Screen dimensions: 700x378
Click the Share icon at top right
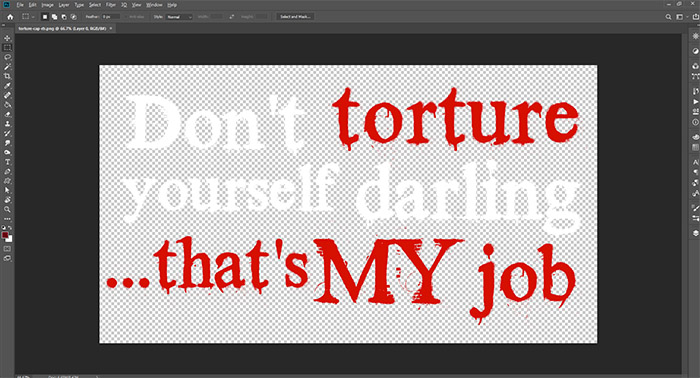[x=696, y=17]
